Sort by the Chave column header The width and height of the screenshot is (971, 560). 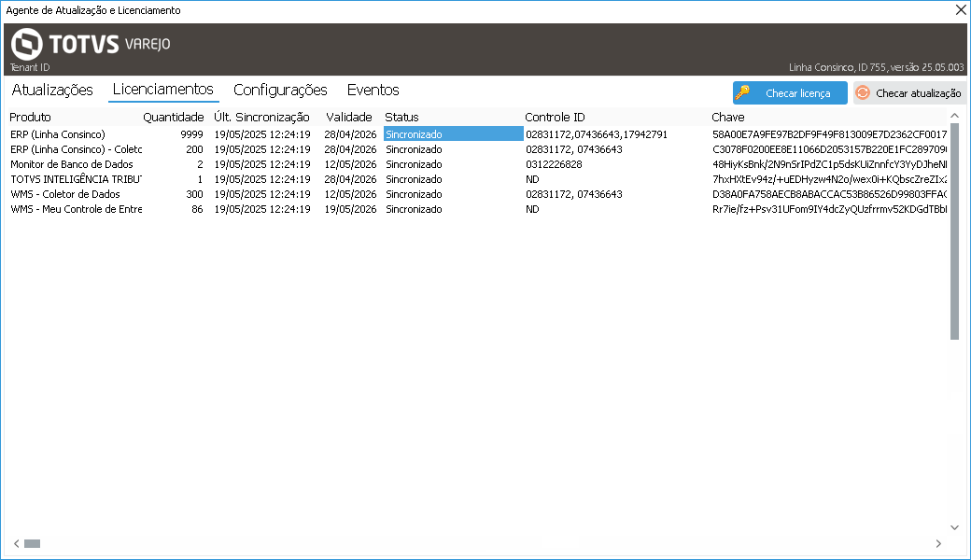pos(727,117)
